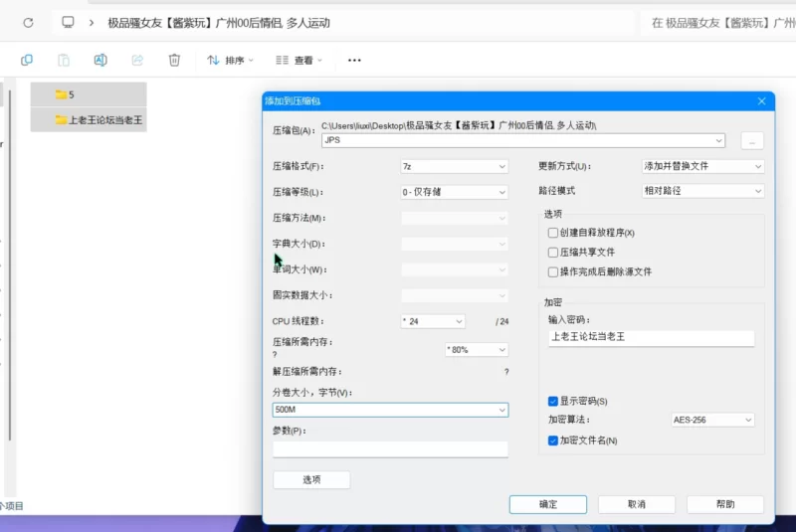Image resolution: width=796 pixels, height=532 pixels.
Task: Click the Explorer search box
Action: (x=718, y=23)
